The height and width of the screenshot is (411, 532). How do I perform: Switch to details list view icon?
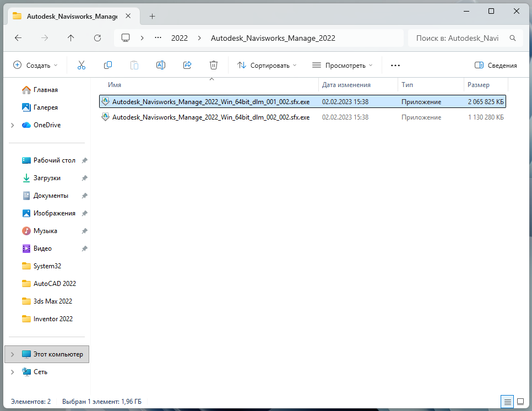(507, 401)
